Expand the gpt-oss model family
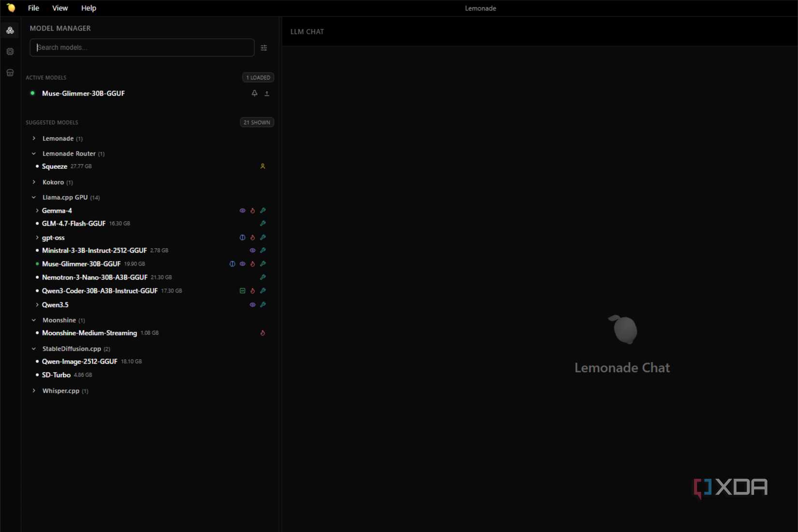 (37, 237)
